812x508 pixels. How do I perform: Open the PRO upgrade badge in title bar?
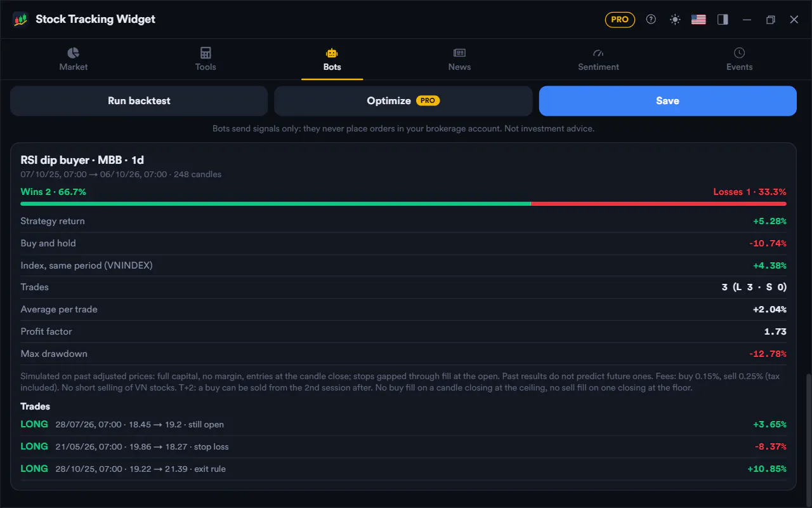(x=620, y=20)
